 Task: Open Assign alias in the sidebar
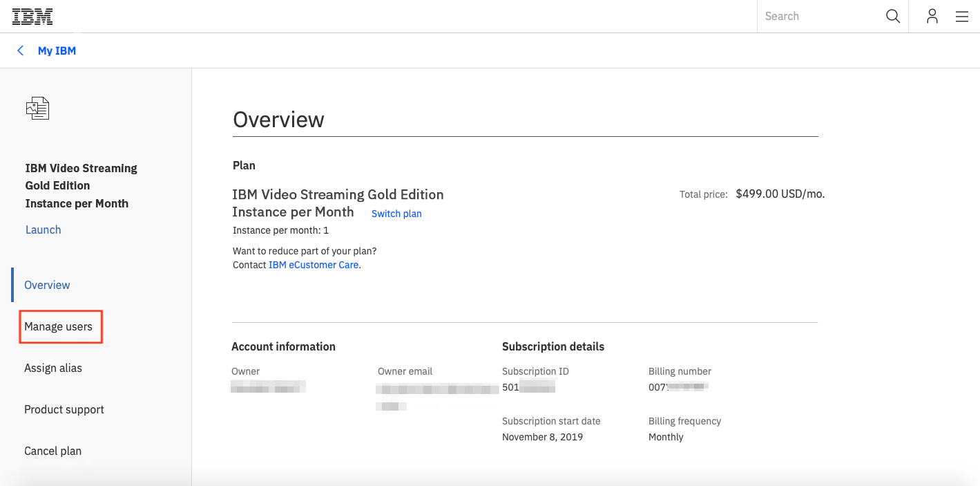pos(53,368)
